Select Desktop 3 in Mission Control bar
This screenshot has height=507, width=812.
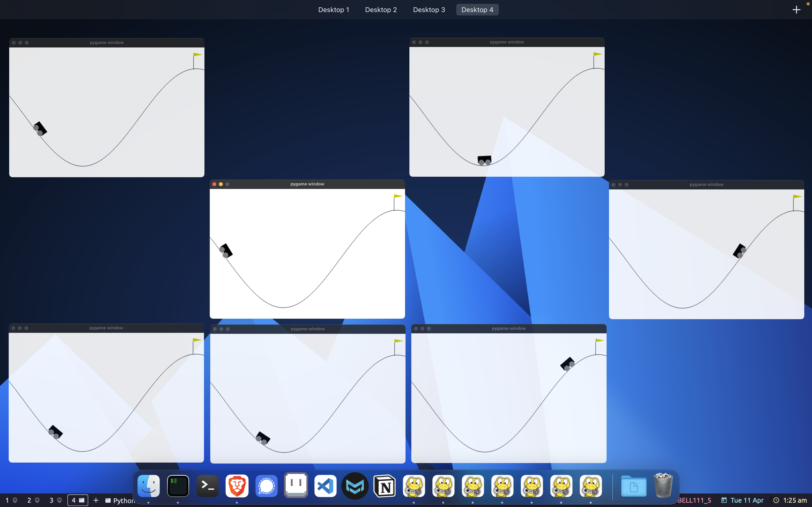429,10
